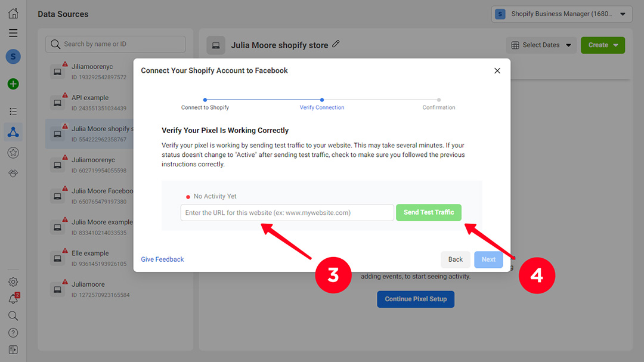
Task: Edit store name with the pencil icon
Action: tap(336, 44)
